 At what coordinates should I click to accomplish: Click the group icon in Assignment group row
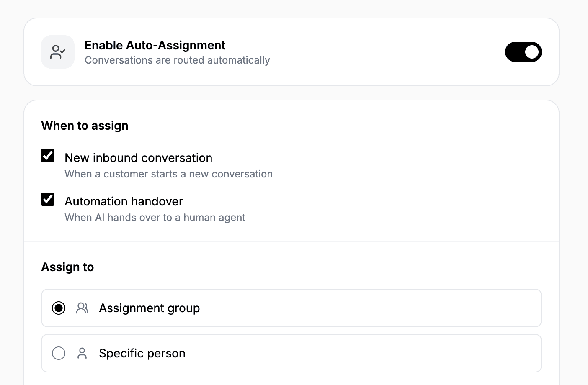82,308
